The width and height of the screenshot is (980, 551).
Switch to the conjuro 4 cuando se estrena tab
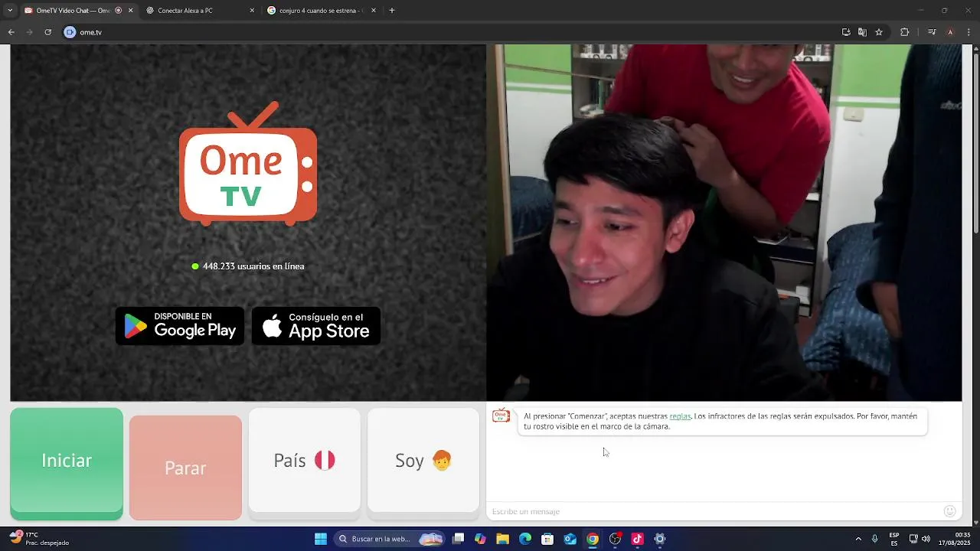[322, 11]
